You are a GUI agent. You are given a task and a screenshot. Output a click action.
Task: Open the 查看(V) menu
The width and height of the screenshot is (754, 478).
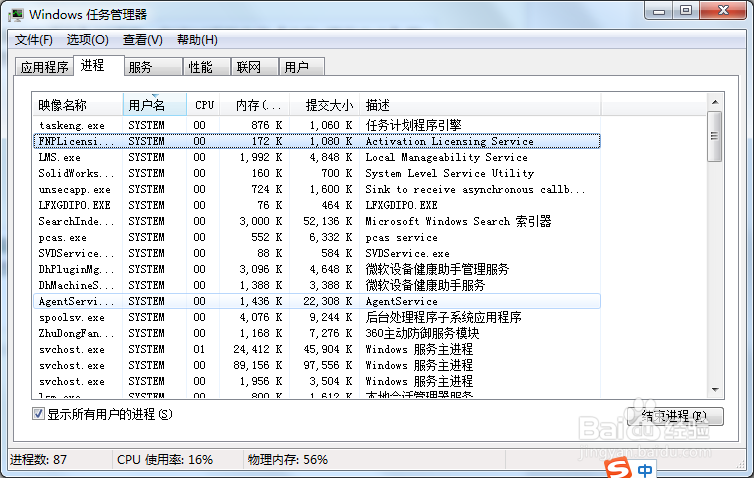pyautogui.click(x=142, y=39)
